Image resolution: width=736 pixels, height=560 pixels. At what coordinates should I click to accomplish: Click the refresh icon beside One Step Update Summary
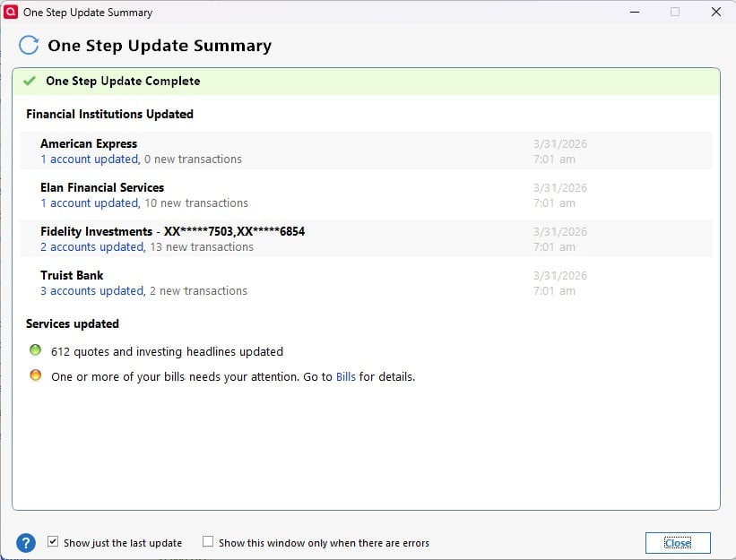(x=29, y=45)
